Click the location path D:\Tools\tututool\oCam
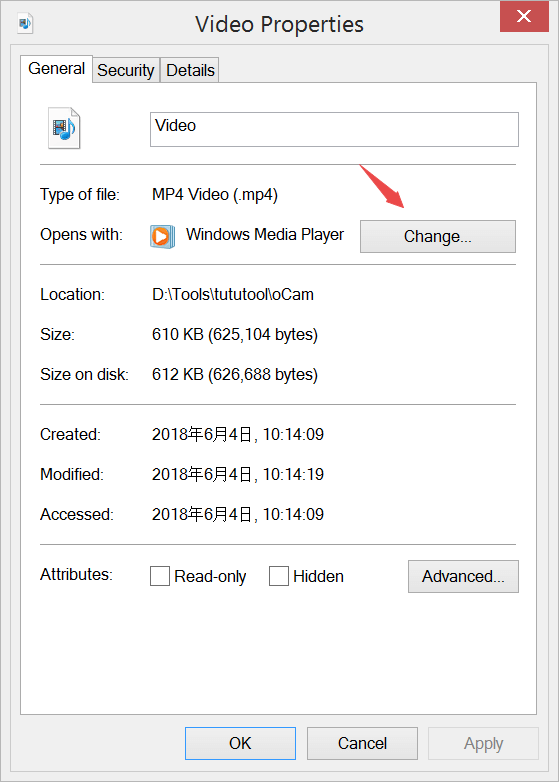This screenshot has width=559, height=782. 233,294
